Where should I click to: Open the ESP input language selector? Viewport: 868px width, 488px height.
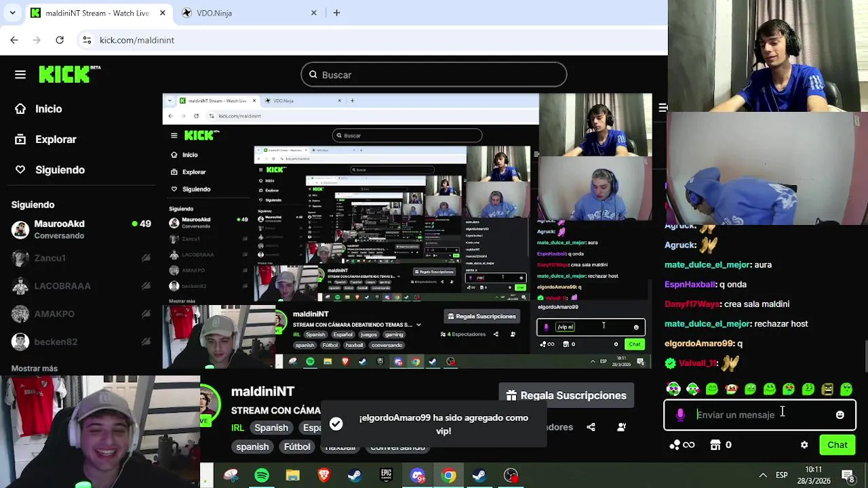pos(782,476)
